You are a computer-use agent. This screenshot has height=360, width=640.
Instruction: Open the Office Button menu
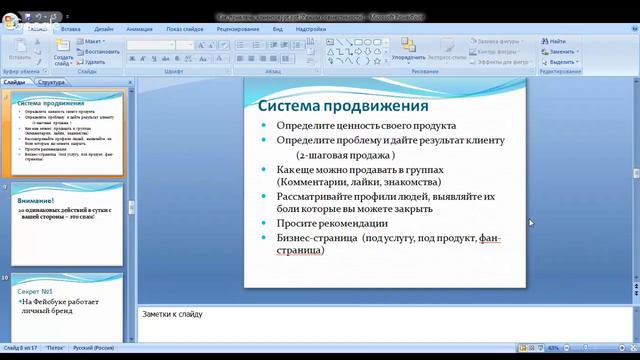coord(11,21)
